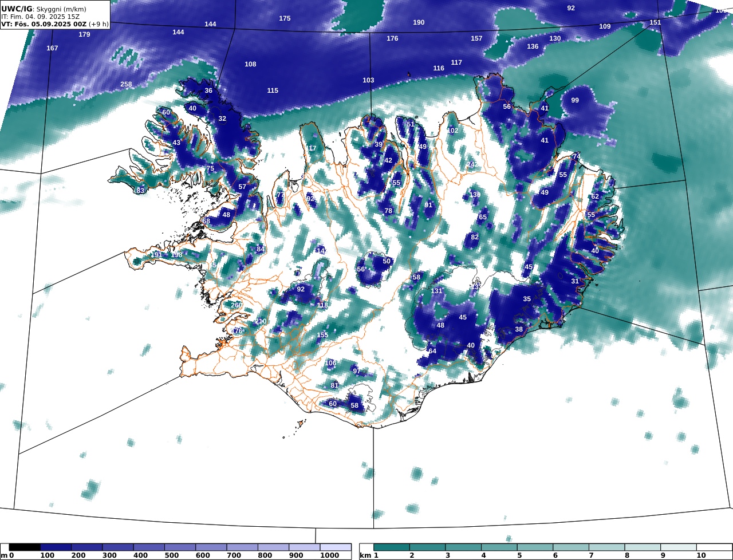Image resolution: width=733 pixels, height=560 pixels.
Task: Click the visibility value '198' on the Snæfellsnes peninsula
Action: [176, 255]
